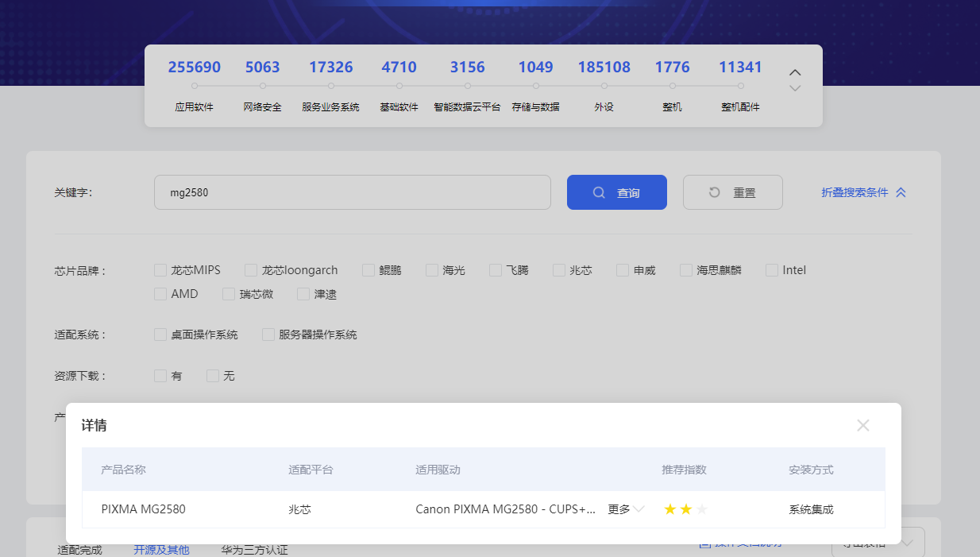980x557 pixels.
Task: Tick the 龙芯loongarch checkbox
Action: 251,270
